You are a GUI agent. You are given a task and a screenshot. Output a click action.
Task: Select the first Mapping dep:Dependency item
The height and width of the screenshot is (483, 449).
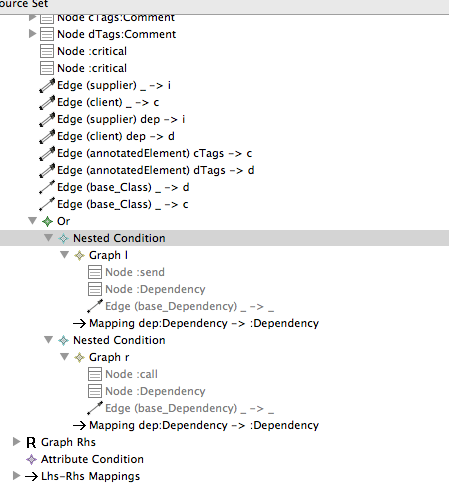tap(204, 323)
